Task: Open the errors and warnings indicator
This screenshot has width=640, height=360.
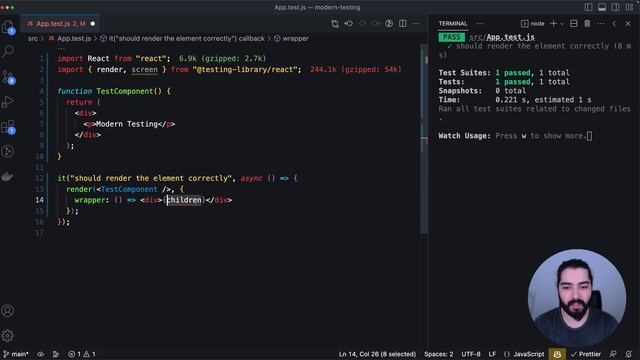Action: [x=82, y=354]
